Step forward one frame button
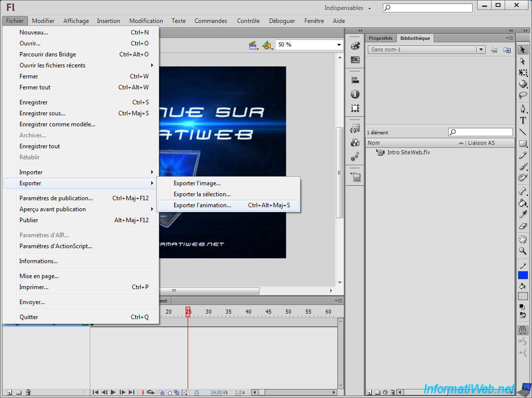Viewport: 532px width, 398px height. click(x=122, y=392)
